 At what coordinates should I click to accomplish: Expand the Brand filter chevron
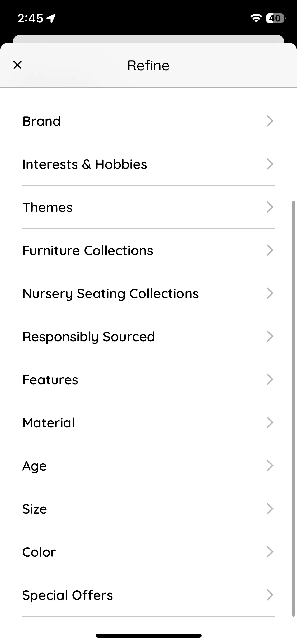pos(270,121)
